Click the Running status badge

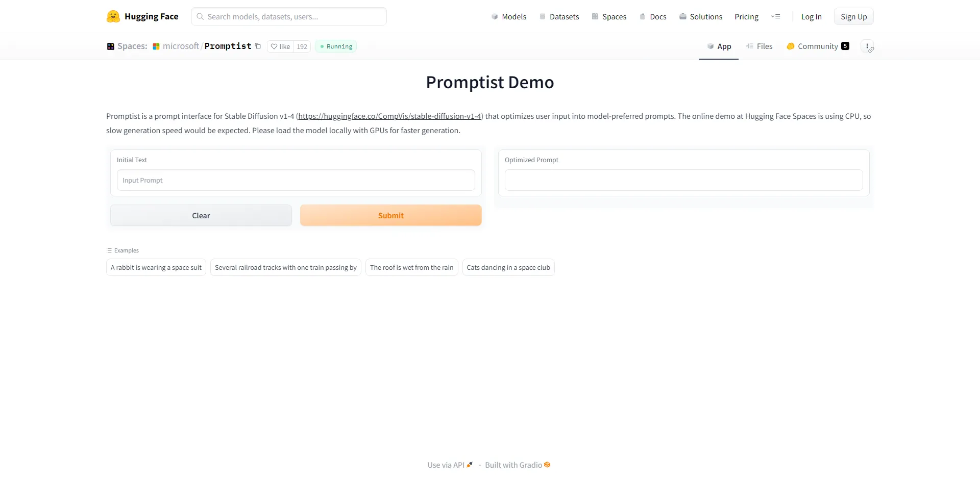tap(335, 46)
